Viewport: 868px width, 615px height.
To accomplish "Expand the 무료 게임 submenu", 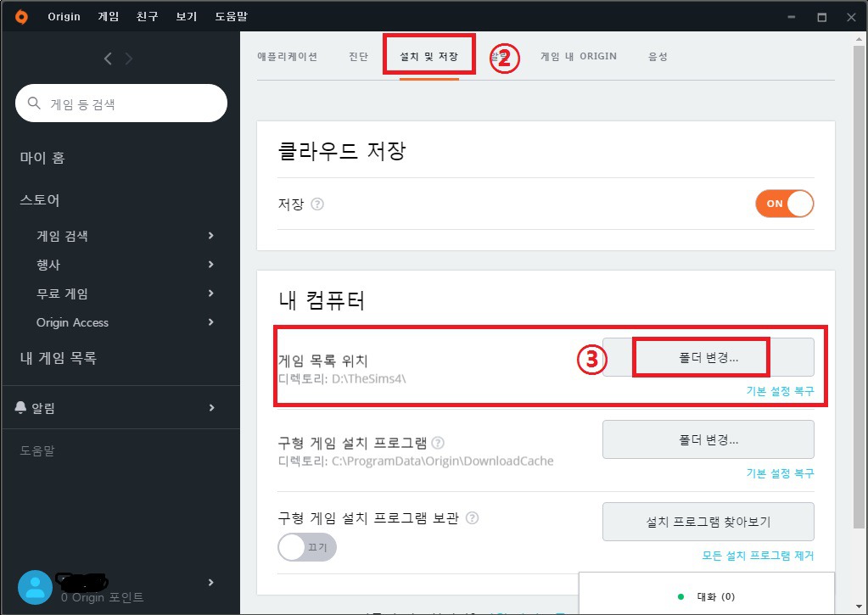I will tap(211, 294).
